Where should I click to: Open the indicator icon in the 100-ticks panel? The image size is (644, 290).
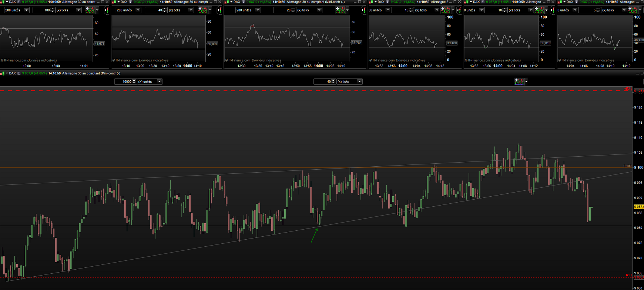(90, 10)
